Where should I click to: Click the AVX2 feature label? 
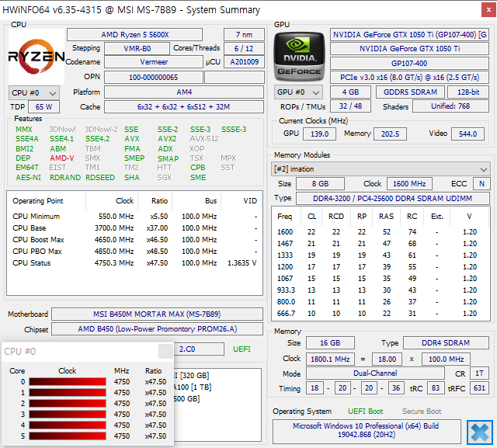click(167, 139)
